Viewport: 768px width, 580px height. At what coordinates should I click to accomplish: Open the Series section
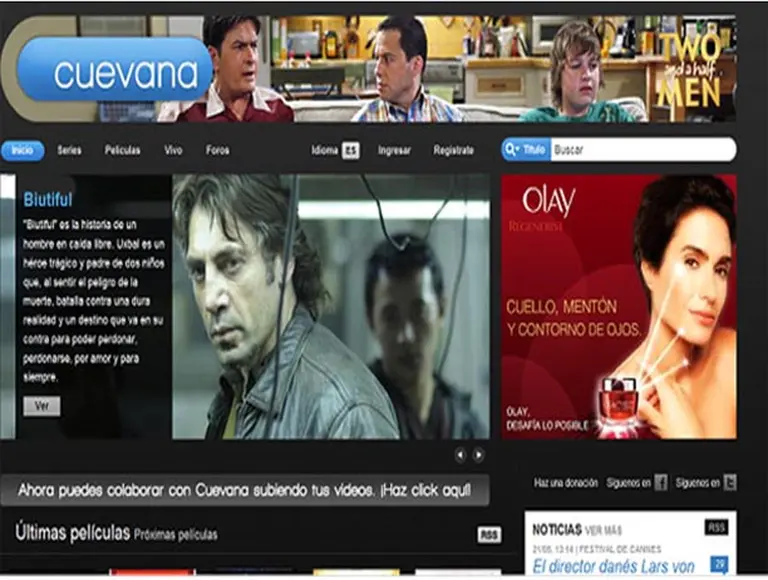(x=69, y=150)
